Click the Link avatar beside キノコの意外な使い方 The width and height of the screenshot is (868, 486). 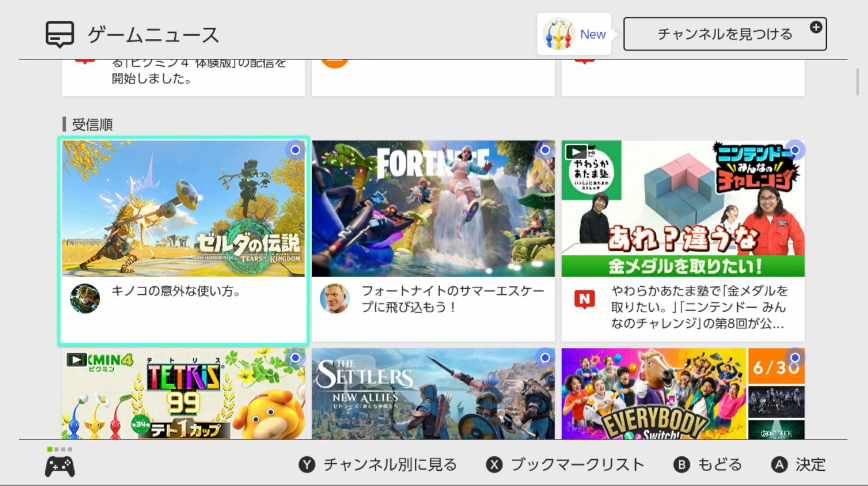point(85,298)
